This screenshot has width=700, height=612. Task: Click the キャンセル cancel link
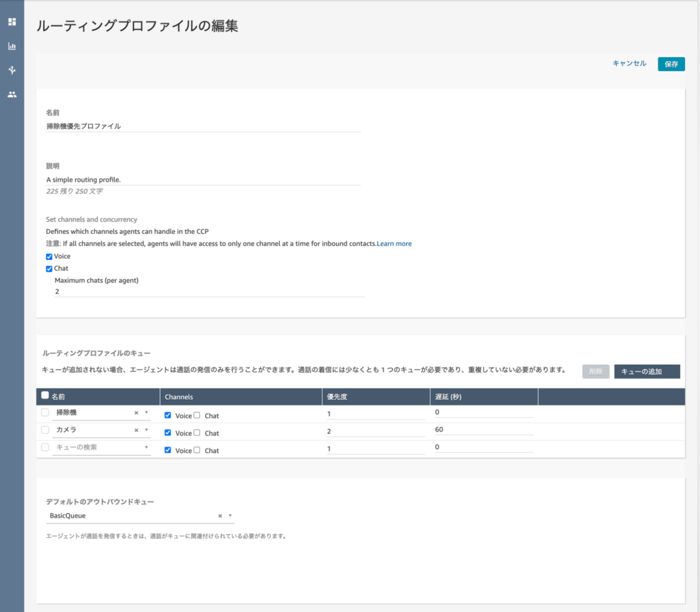coord(629,64)
